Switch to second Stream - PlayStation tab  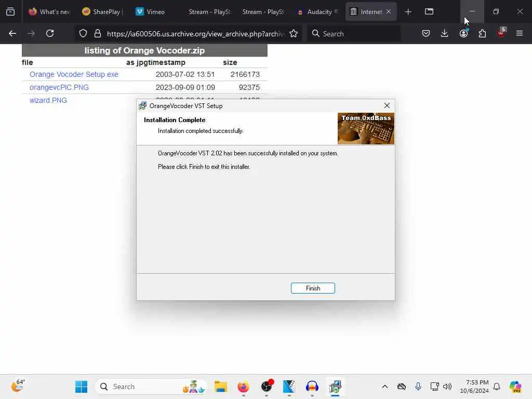click(x=263, y=12)
